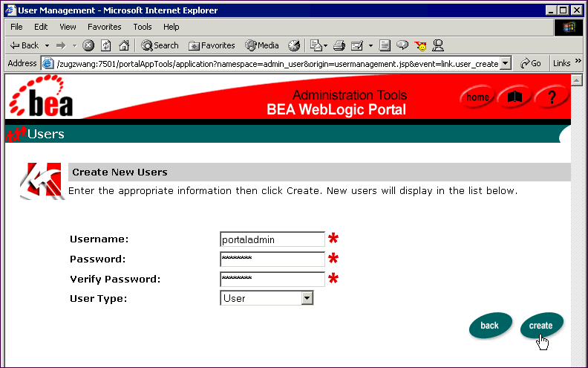Click the Verify Password input field

(272, 279)
